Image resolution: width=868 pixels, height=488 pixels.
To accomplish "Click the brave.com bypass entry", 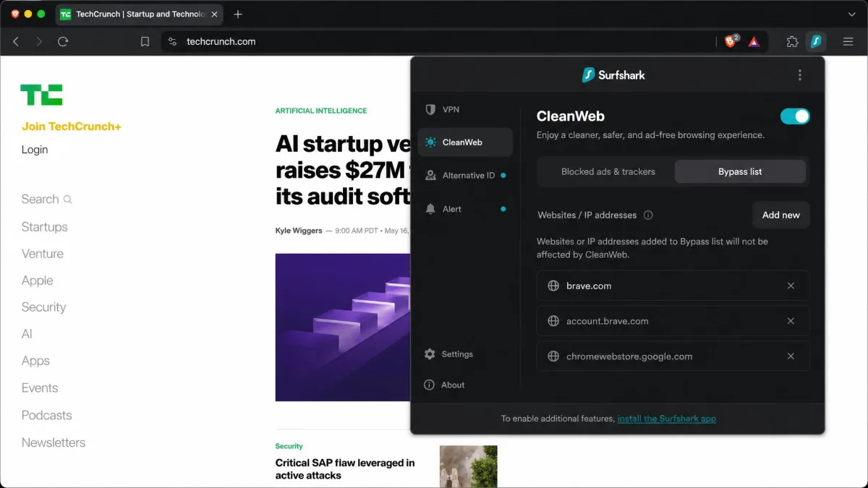I will pyautogui.click(x=673, y=286).
